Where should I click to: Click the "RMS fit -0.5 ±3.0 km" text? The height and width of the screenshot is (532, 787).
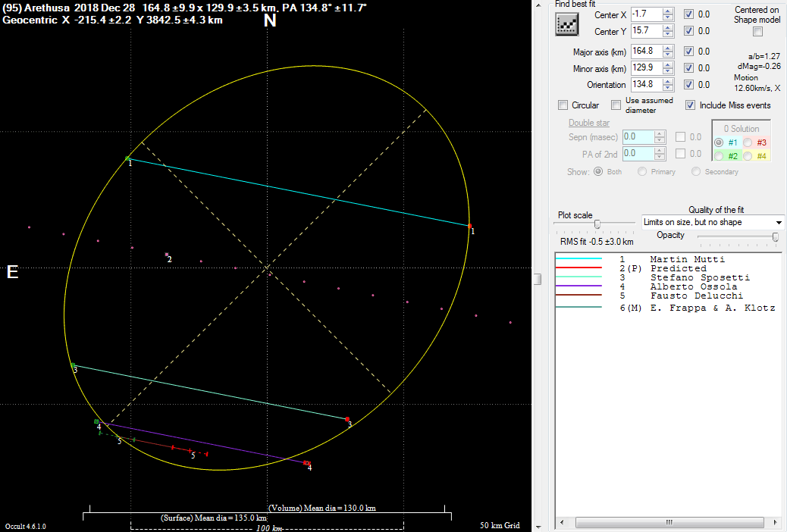pyautogui.click(x=597, y=242)
